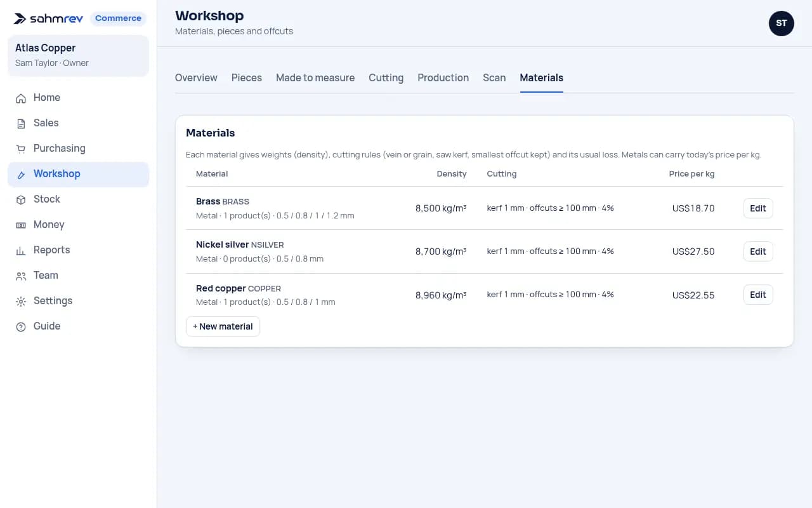Click the Brass price US$18.70
Image resolution: width=812 pixels, height=508 pixels.
click(693, 208)
